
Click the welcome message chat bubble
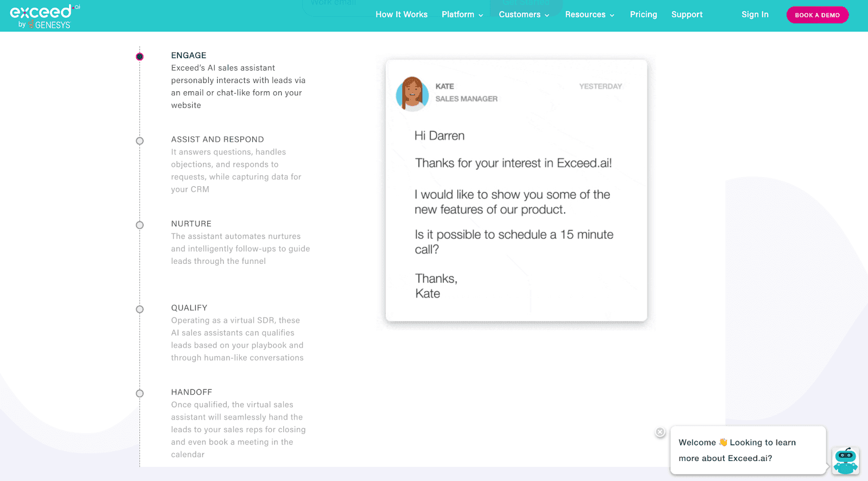[x=747, y=451]
